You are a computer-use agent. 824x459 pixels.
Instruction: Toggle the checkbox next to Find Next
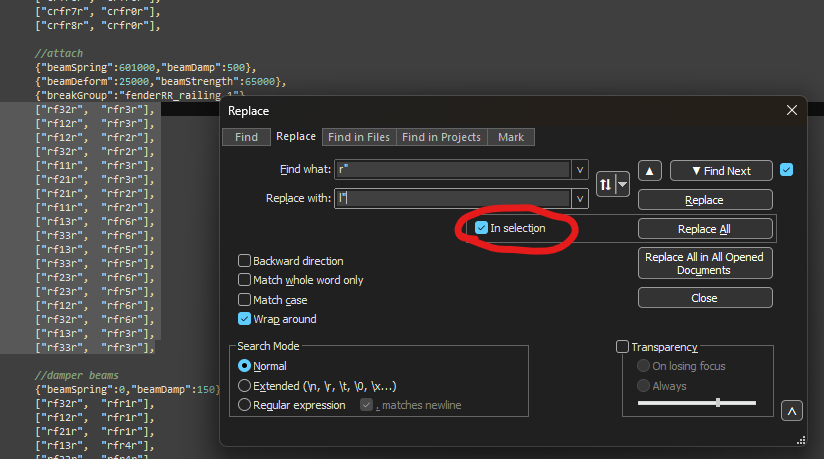(786, 170)
